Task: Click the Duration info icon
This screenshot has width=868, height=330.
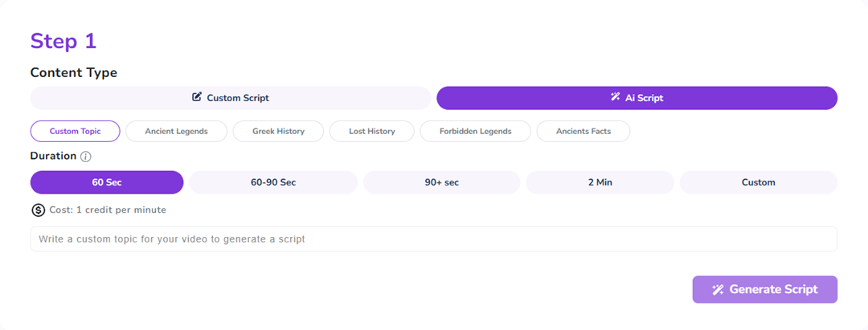Action: (86, 157)
